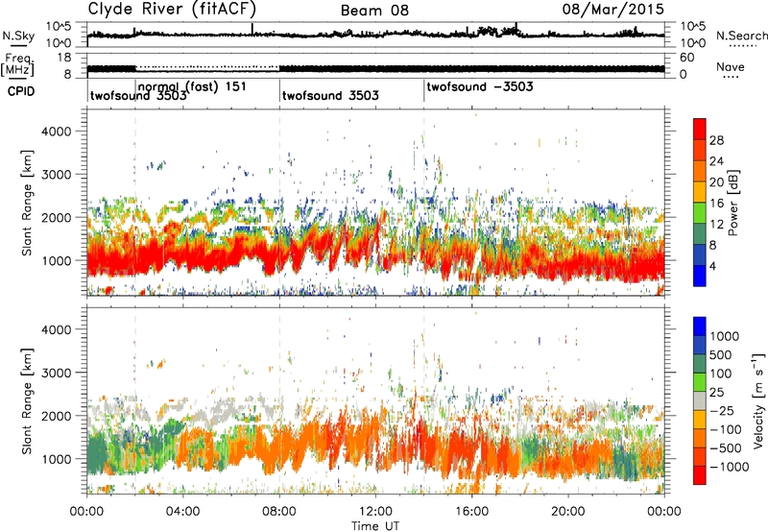Click the dashed 14:00 CPID marker in power panel
This screenshot has height=532, width=768.
click(424, 203)
